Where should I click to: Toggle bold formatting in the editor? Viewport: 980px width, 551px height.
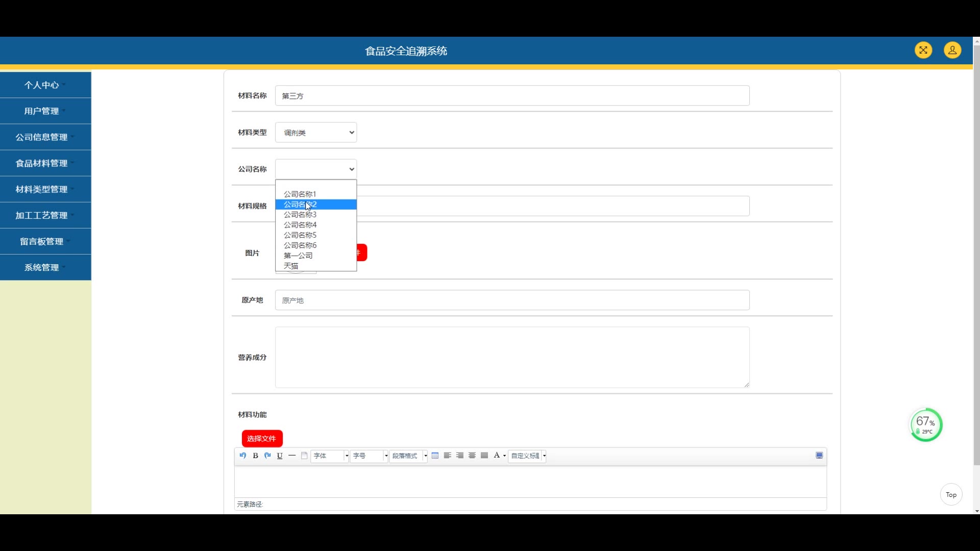pos(255,456)
